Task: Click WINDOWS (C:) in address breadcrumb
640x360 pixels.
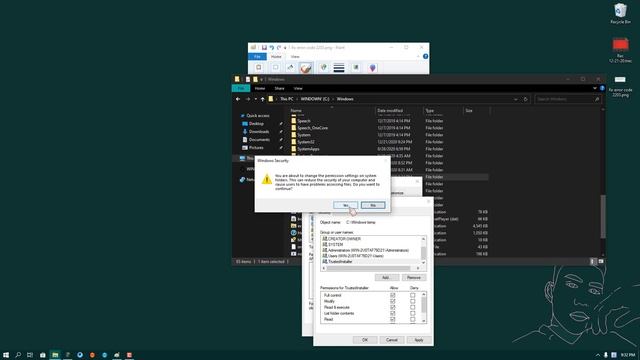Action: [x=315, y=99]
